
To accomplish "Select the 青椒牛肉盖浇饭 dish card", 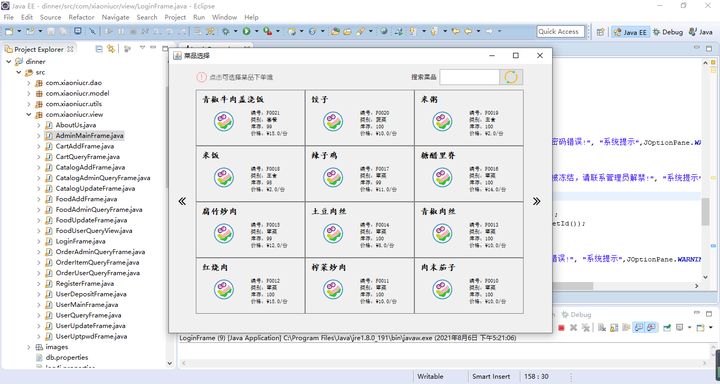I will coord(251,118).
